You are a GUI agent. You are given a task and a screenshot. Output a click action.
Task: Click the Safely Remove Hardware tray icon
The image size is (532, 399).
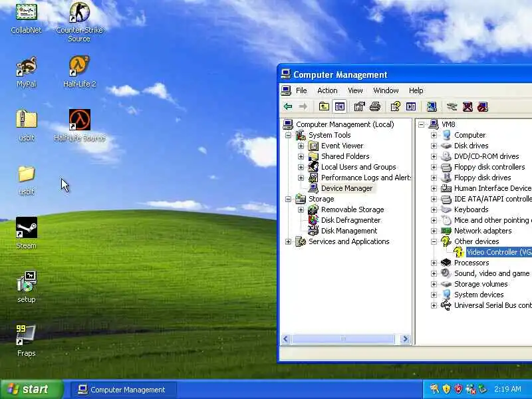tap(483, 389)
